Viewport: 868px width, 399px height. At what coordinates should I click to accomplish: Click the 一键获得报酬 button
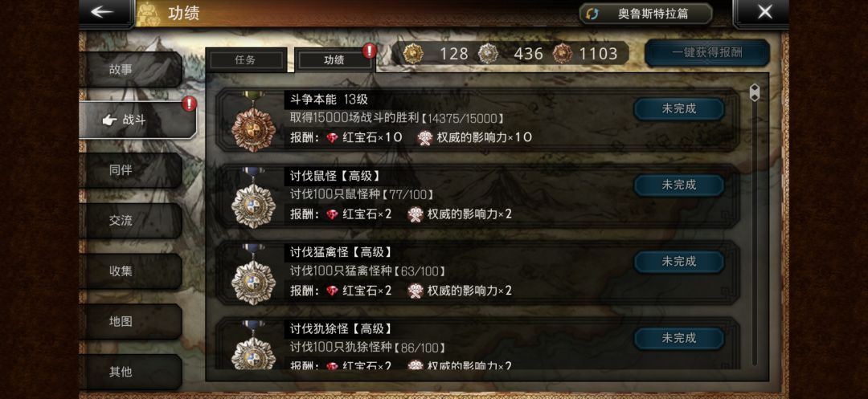[x=707, y=53]
